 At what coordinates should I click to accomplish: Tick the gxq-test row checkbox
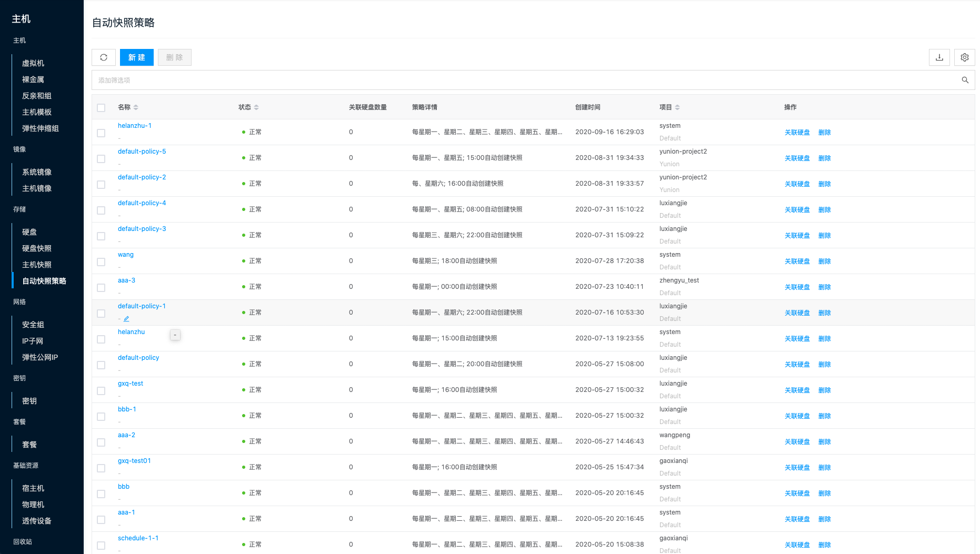pyautogui.click(x=101, y=391)
